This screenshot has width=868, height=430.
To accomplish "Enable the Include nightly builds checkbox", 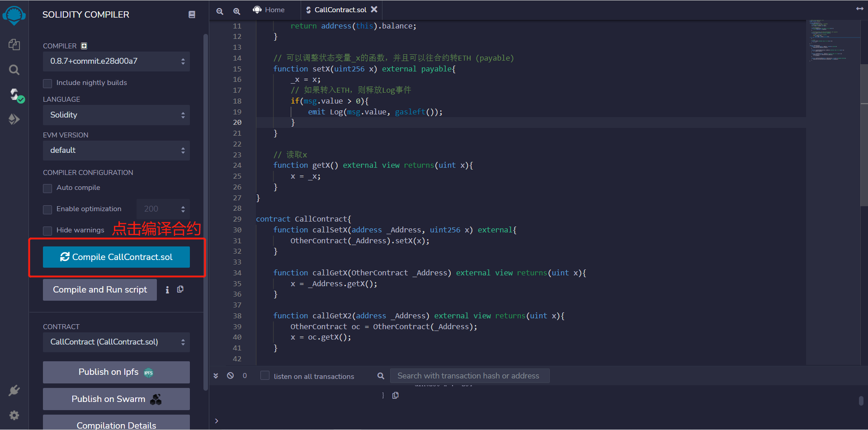I will [47, 83].
